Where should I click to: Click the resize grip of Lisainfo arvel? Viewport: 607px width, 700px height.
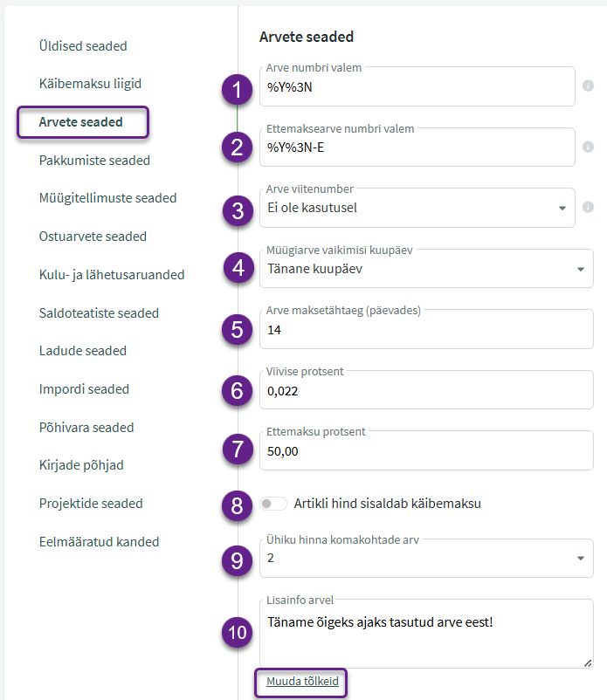point(588,663)
